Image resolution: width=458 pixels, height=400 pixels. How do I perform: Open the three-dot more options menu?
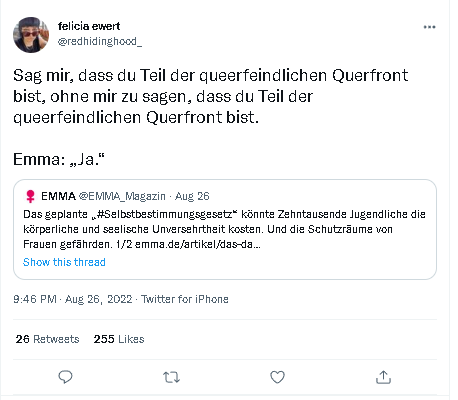point(429,27)
